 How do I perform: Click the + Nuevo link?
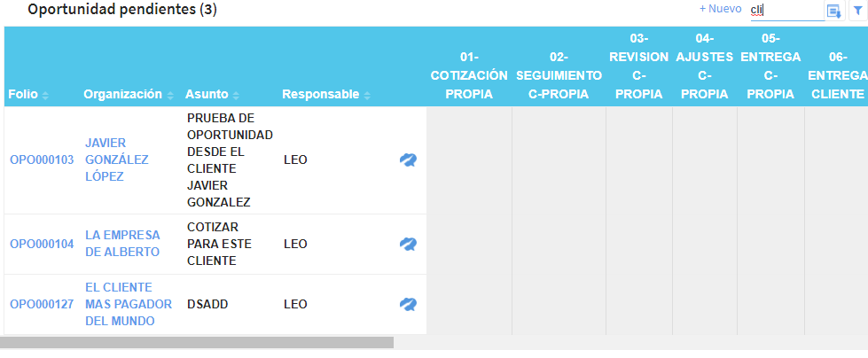click(x=720, y=9)
